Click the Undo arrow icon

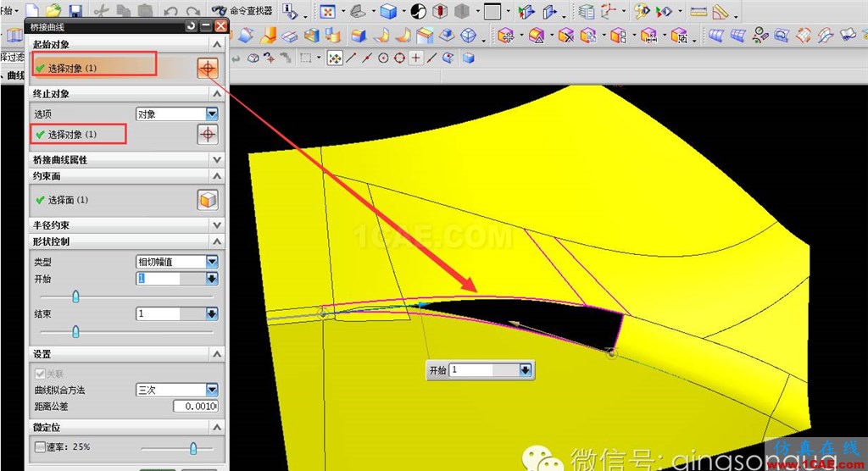click(x=171, y=11)
